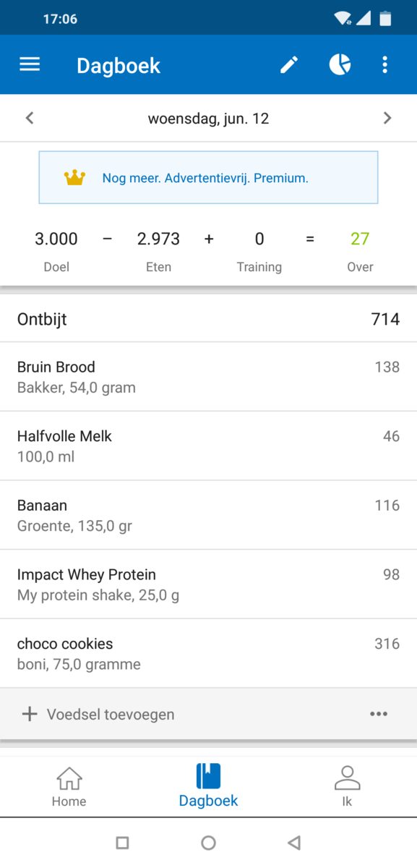Open the nutrition pie chart view
Viewport: 417px width, 868px height.
point(339,64)
